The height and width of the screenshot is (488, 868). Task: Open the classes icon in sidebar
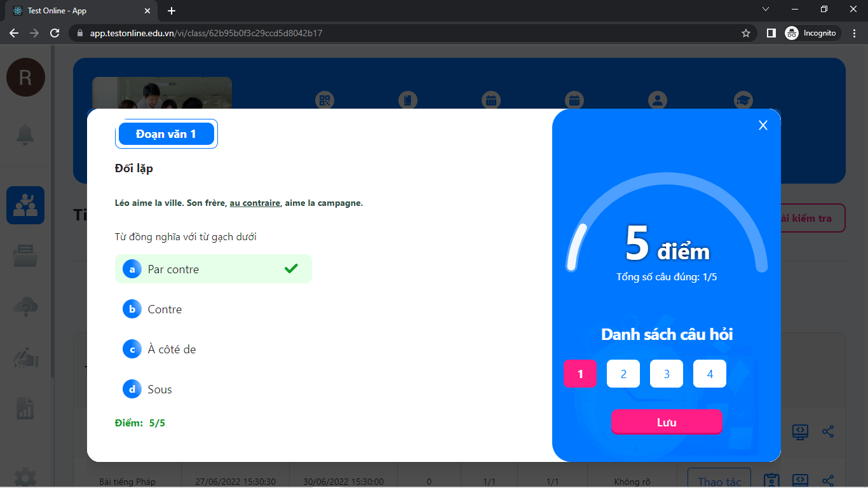(25, 205)
